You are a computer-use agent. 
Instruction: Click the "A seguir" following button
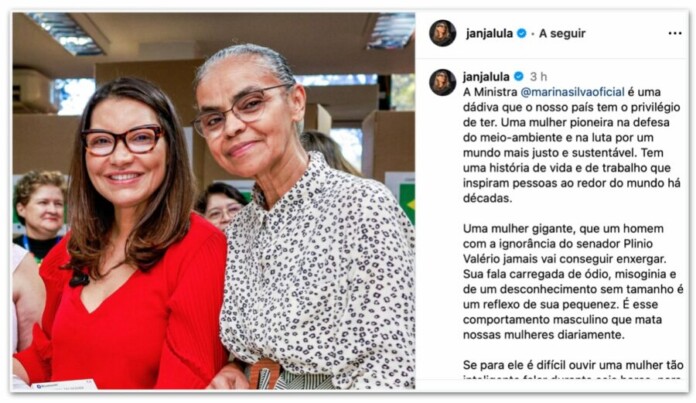[x=562, y=33]
